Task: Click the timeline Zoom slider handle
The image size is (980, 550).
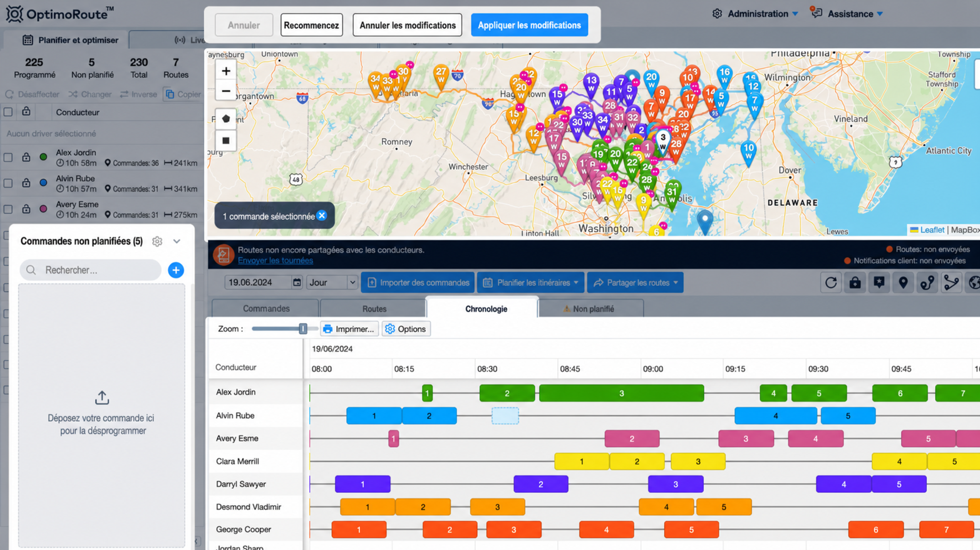Action: 303,329
